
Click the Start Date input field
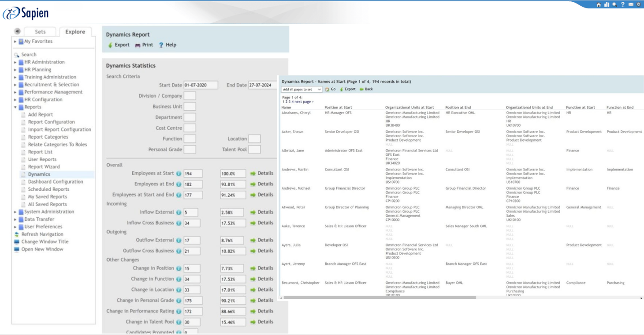[x=201, y=85]
